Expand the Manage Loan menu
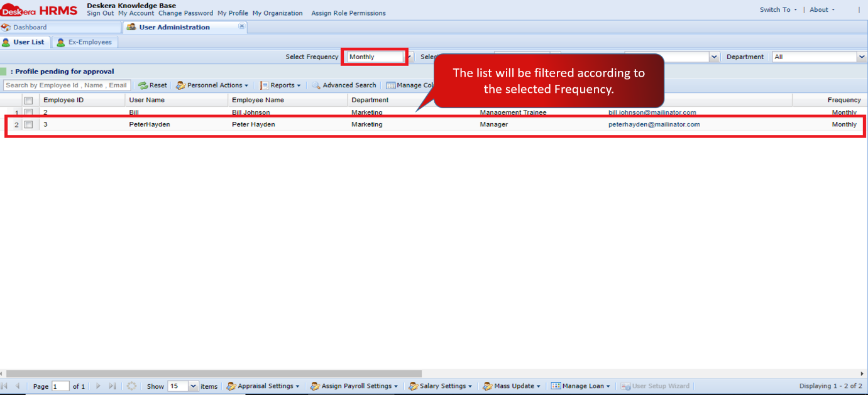 click(581, 386)
